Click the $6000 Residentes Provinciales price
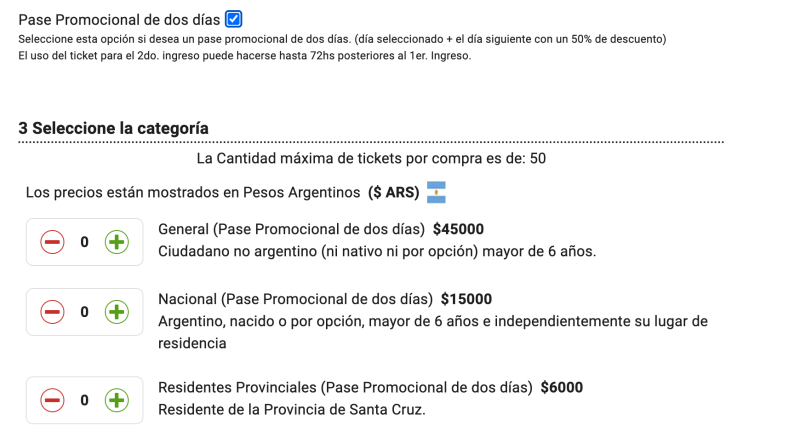This screenshot has height=438, width=800. [561, 387]
